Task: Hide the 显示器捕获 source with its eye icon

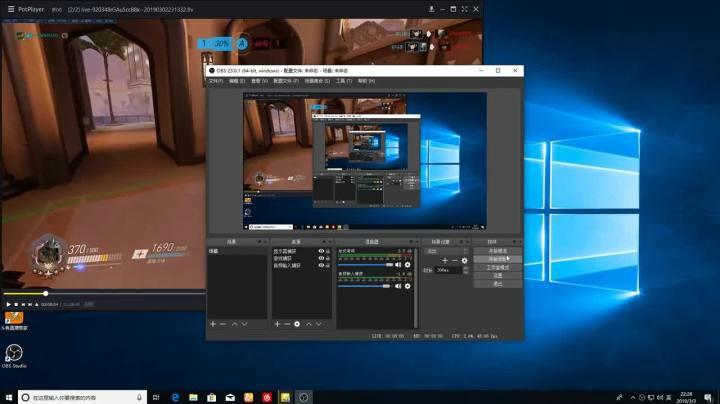Action: click(321, 251)
